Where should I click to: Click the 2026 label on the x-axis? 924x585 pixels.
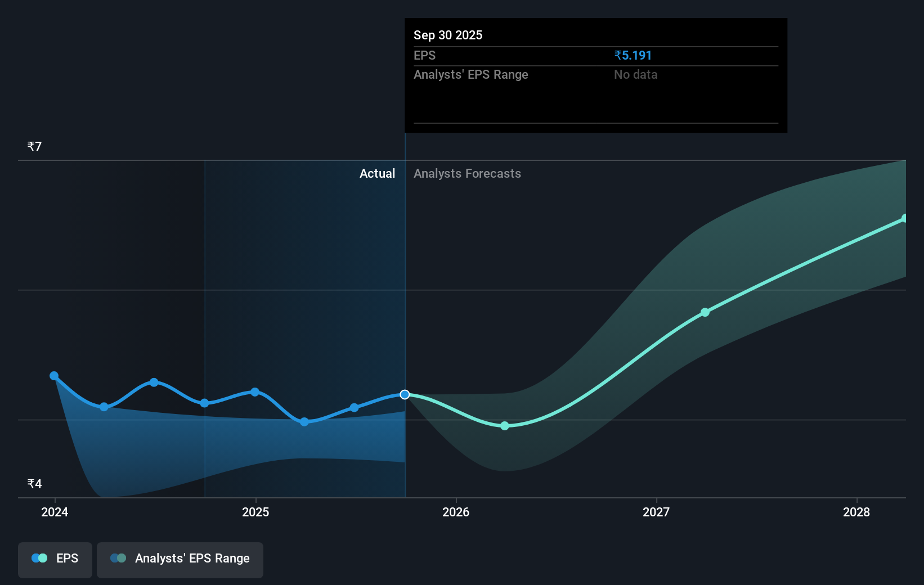click(x=457, y=512)
